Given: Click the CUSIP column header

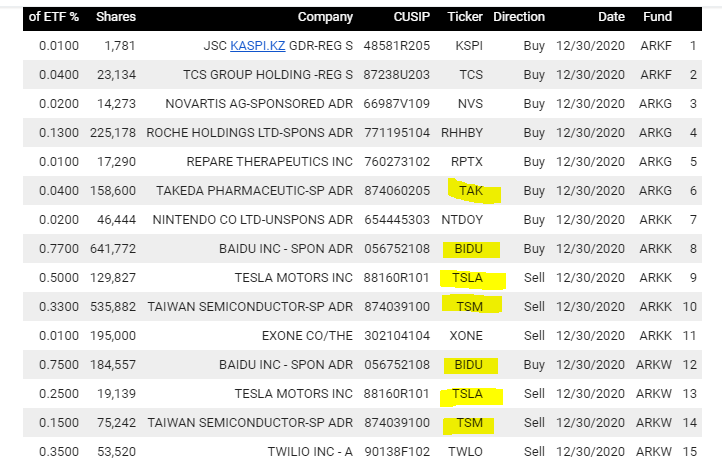Looking at the screenshot, I should coord(412,17).
